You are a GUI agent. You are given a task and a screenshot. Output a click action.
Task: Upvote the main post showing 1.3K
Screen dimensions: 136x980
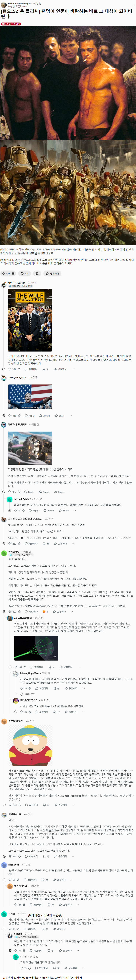pos(3,273)
